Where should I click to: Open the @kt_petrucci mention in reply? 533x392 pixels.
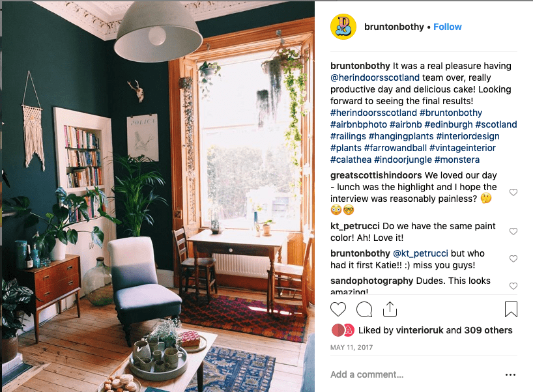pyautogui.click(x=420, y=253)
